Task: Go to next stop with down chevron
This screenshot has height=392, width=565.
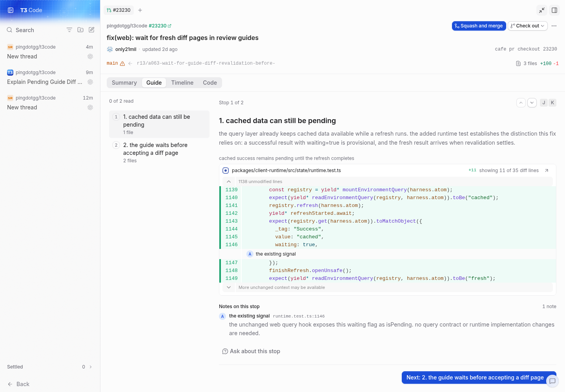Action: (532, 103)
